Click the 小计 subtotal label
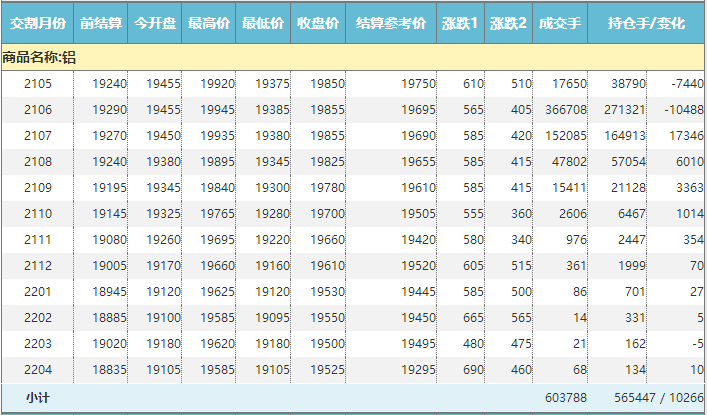Screen dimensions: 707x415 coord(38,397)
